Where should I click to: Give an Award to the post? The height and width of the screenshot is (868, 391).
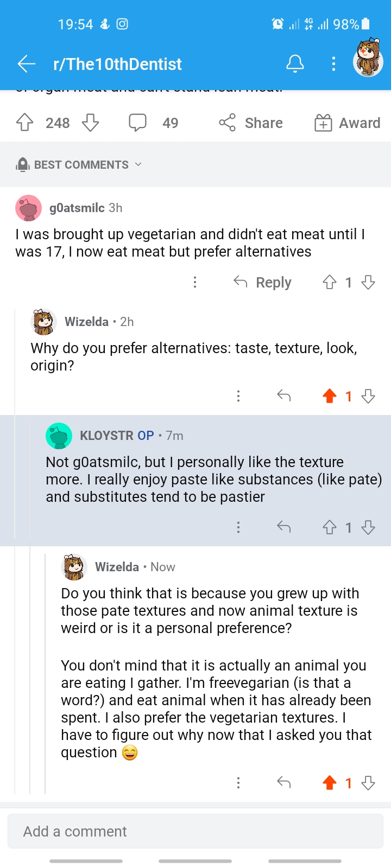(348, 123)
